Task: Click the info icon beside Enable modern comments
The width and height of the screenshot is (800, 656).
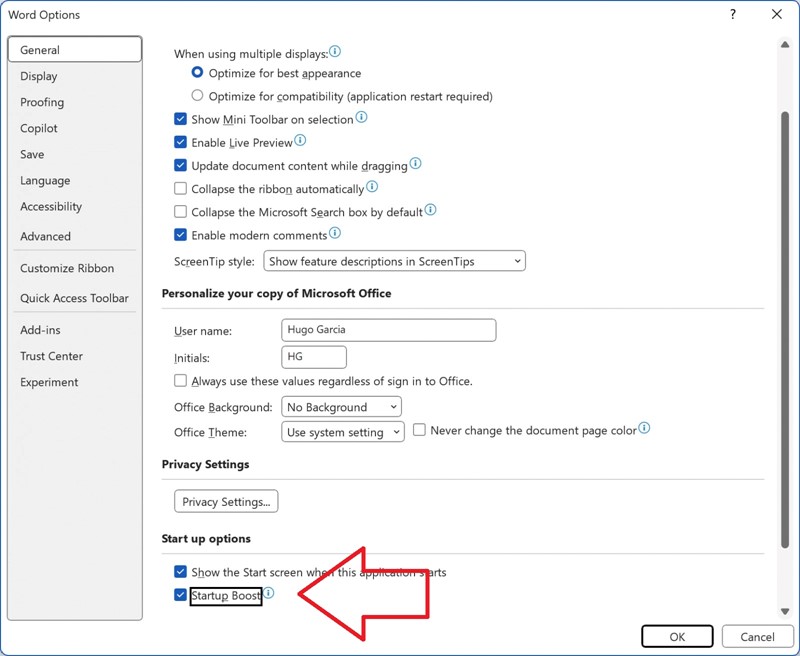Action: click(x=335, y=235)
